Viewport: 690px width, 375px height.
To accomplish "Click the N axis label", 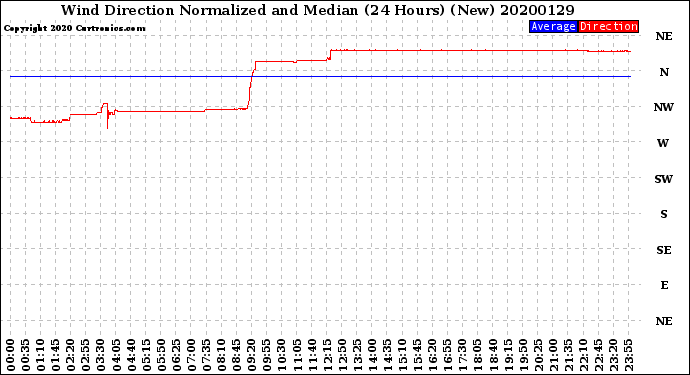I will pyautogui.click(x=664, y=72).
